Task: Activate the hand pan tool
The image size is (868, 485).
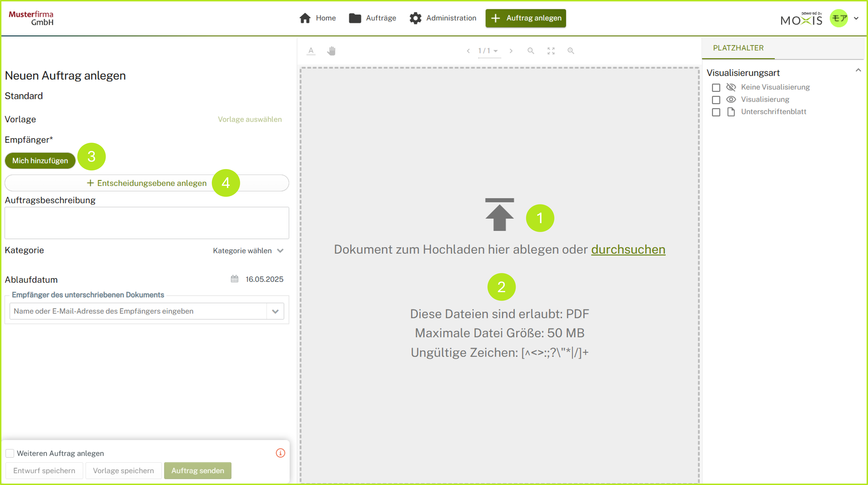Action: (331, 51)
